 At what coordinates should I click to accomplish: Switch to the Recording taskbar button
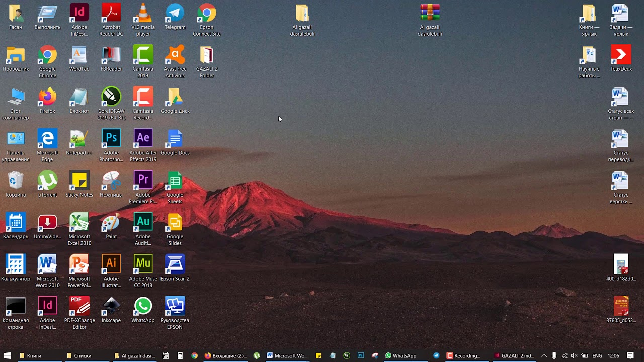pyautogui.click(x=466, y=356)
